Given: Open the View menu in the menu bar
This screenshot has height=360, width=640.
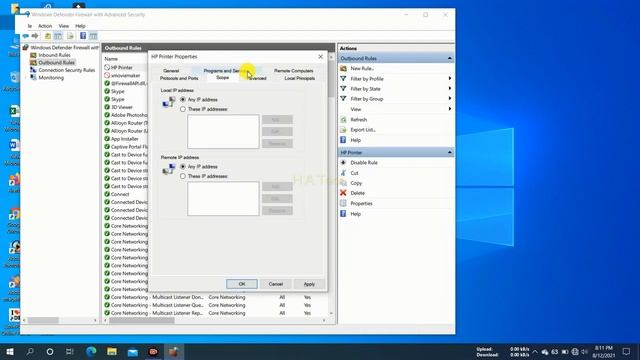Looking at the screenshot, I should [64, 26].
